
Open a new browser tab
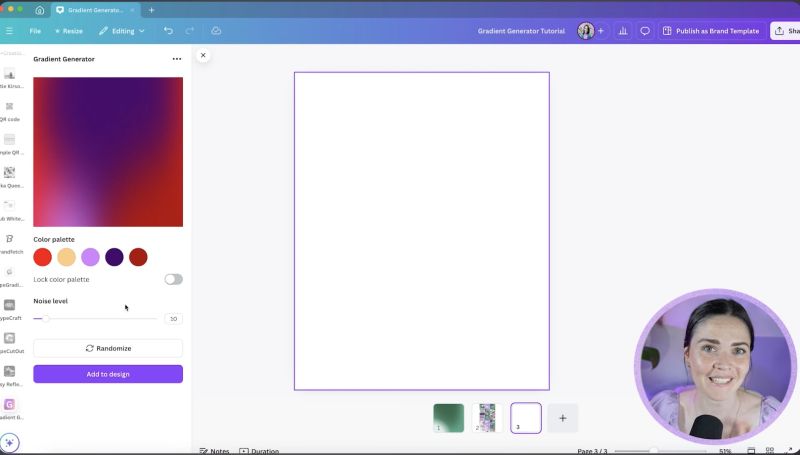[152, 10]
